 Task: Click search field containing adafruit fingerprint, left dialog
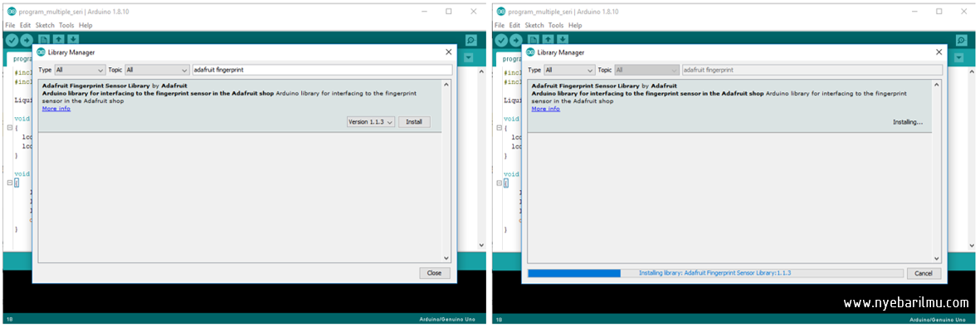point(322,70)
